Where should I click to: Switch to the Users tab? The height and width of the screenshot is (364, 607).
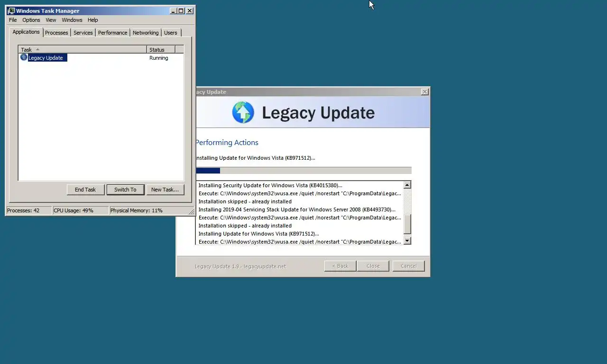[x=171, y=33]
